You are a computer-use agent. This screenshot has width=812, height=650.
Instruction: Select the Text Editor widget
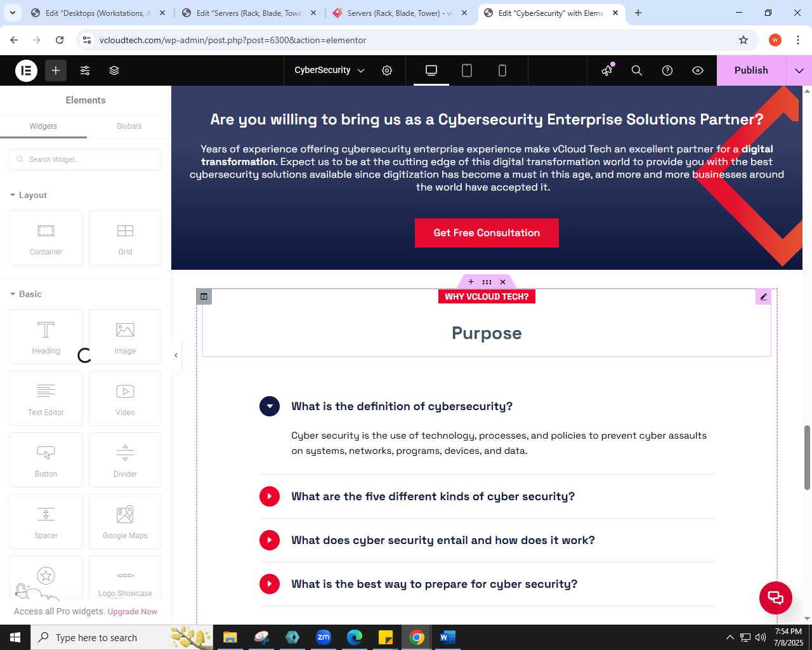(46, 399)
